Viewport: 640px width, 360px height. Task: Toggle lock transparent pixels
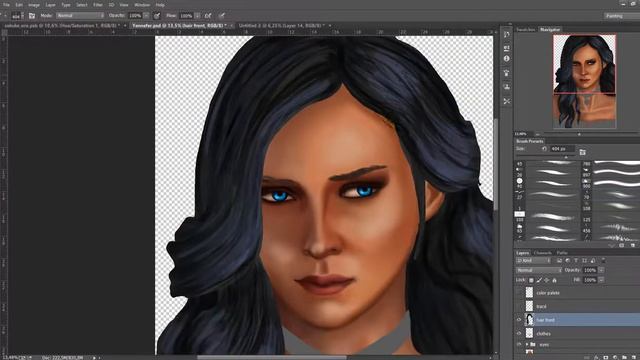pyautogui.click(x=531, y=280)
